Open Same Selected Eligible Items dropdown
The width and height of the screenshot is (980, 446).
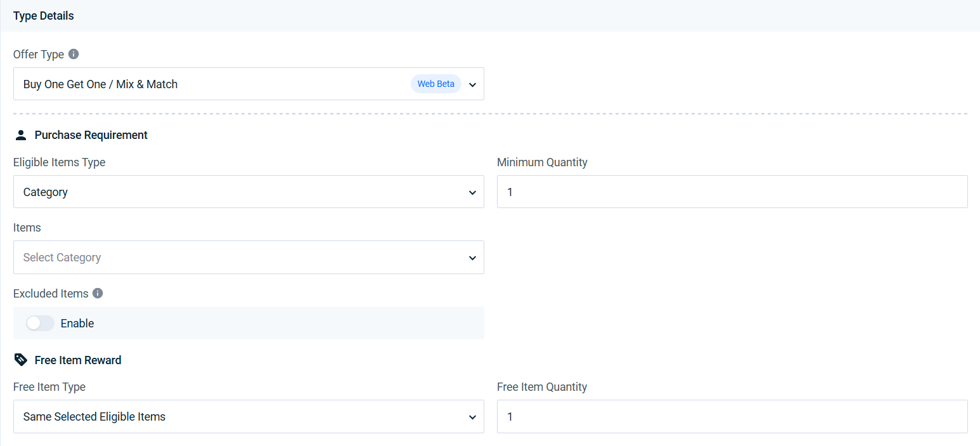click(x=248, y=416)
